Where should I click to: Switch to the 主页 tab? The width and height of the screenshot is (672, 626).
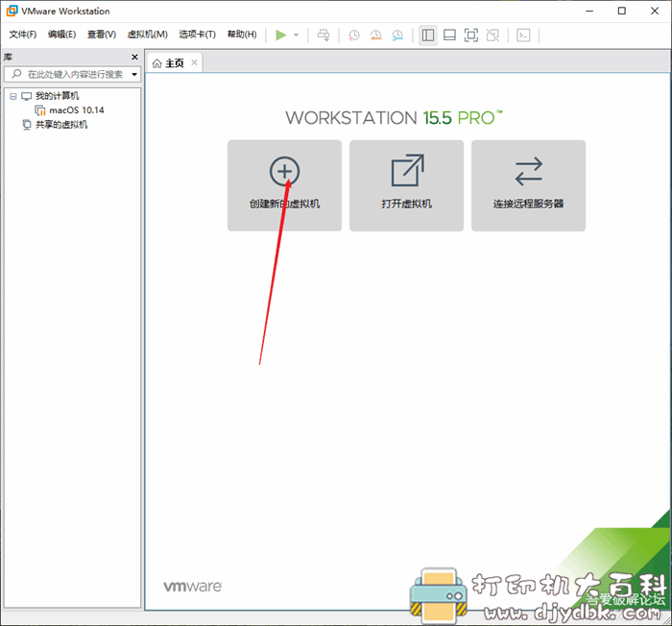175,63
